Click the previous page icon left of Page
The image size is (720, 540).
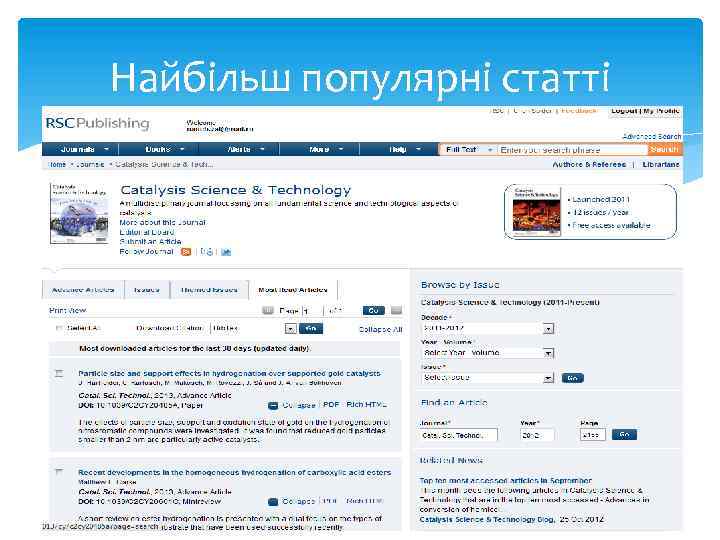(268, 310)
